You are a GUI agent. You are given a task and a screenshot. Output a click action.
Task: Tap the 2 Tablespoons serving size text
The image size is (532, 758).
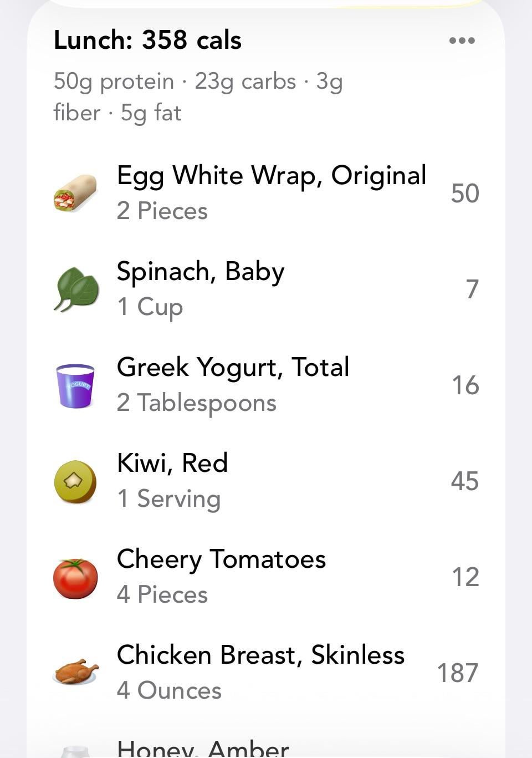click(196, 403)
